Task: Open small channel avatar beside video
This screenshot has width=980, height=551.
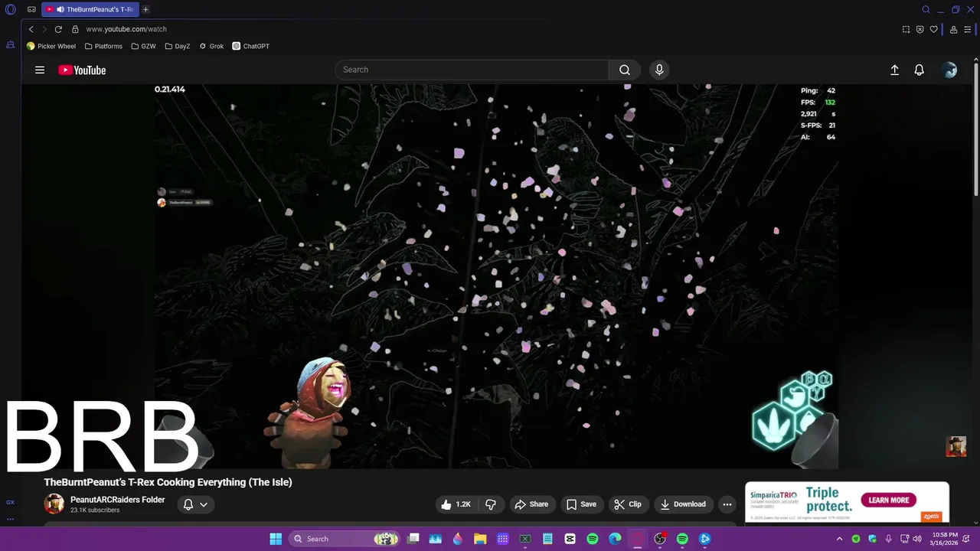Action: click(x=956, y=446)
